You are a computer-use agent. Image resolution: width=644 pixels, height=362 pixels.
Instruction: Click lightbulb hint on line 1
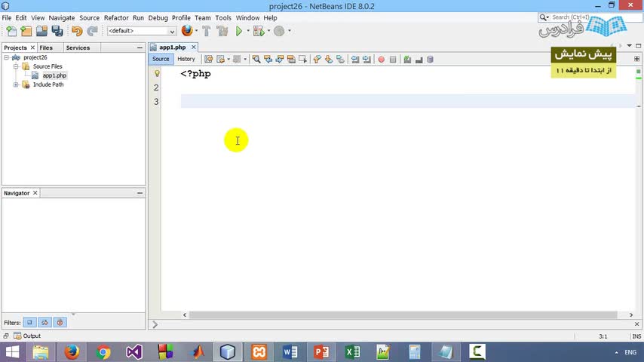click(x=157, y=74)
